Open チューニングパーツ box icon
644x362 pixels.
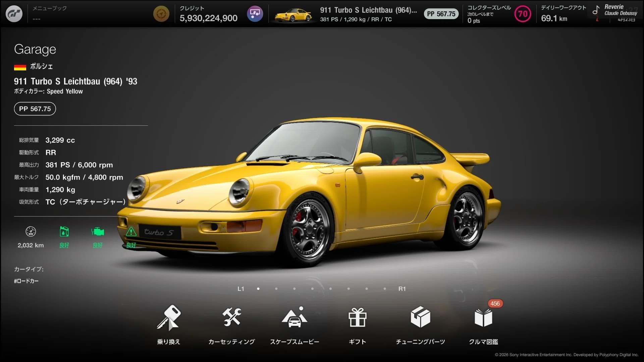420,317
